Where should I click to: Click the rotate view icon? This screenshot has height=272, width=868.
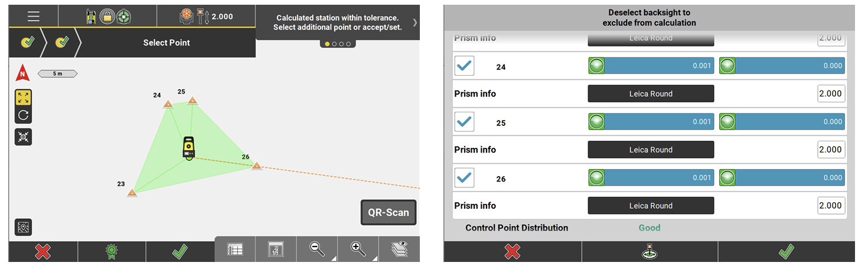(x=24, y=115)
